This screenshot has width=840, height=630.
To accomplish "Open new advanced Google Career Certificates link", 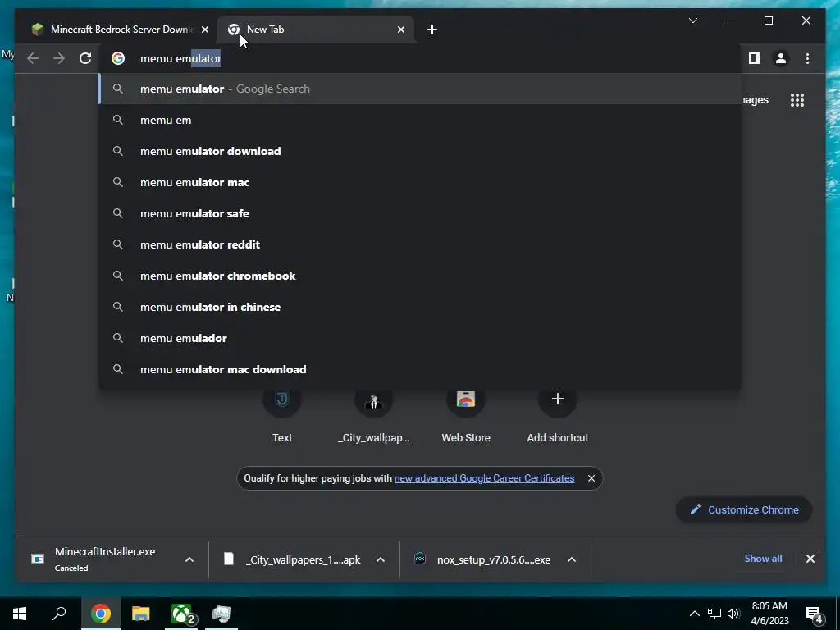I will tap(484, 478).
